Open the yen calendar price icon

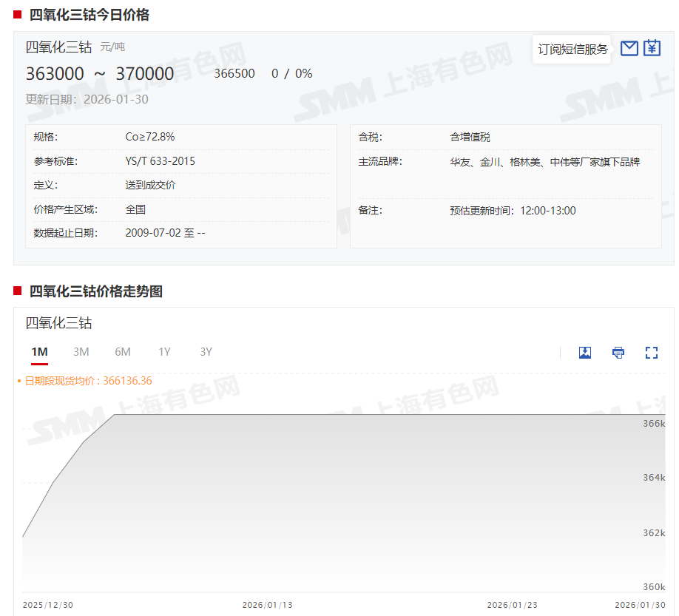tap(652, 49)
